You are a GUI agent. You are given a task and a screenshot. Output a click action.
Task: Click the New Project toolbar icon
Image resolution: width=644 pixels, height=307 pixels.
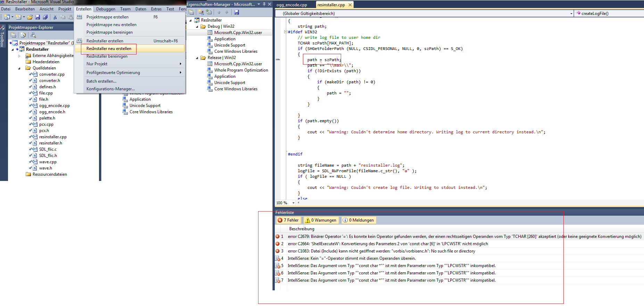coord(7,17)
